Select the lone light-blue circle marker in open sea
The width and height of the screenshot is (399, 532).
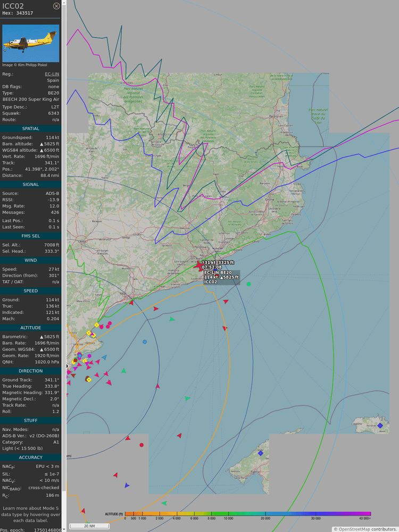tap(145, 342)
